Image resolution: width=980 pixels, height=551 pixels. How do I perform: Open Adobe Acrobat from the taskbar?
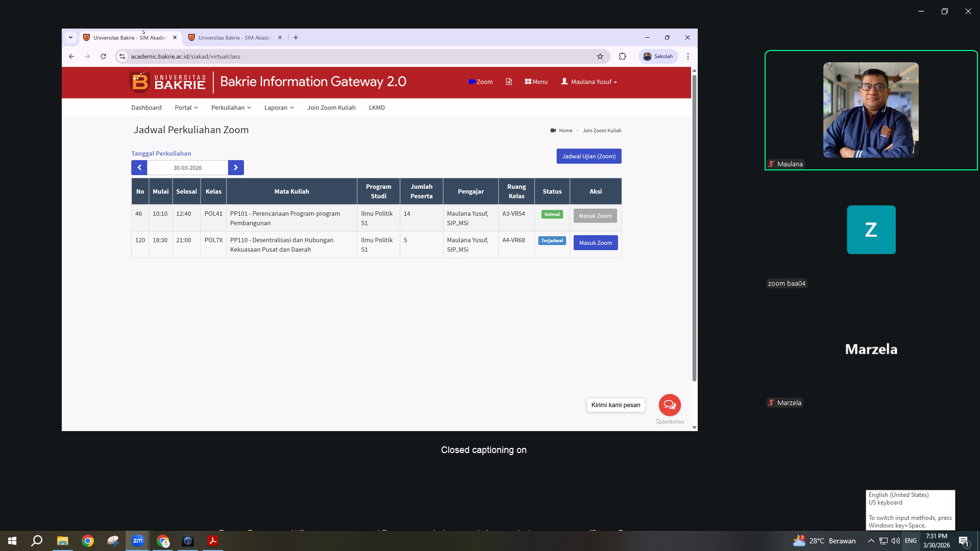(213, 541)
